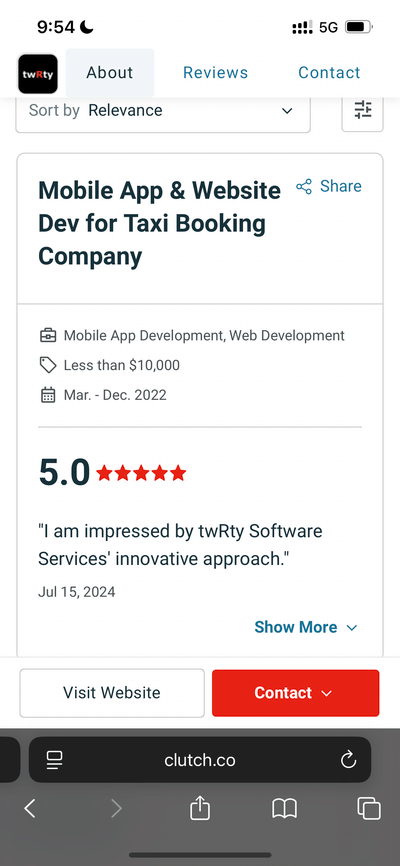Screen dimensions: 400x866
Task: Open the filter settings icon
Action: click(362, 110)
